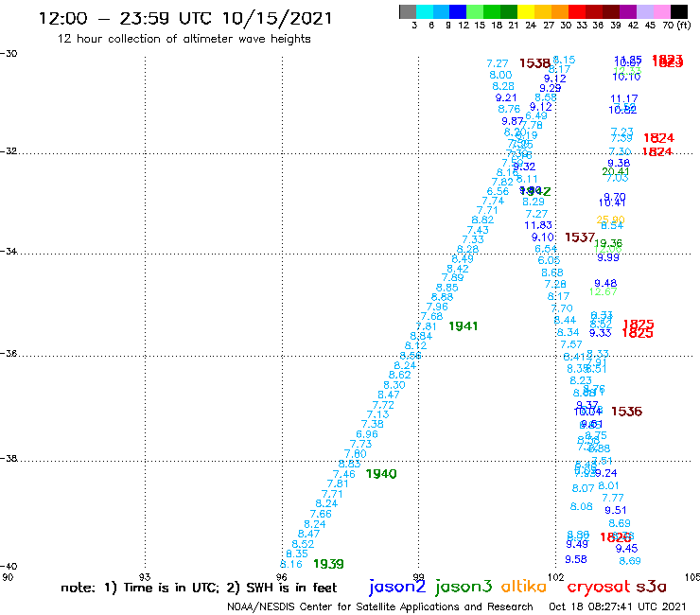Click the light green '12.67' wave height
The height and width of the screenshot is (615, 700).
point(603,291)
